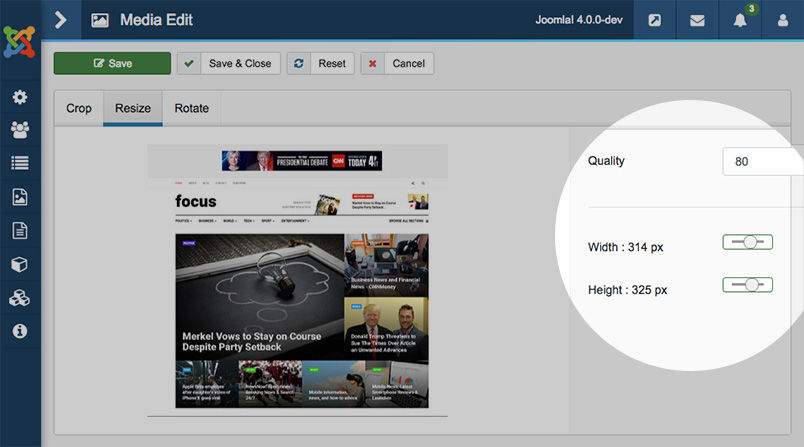Open notifications bell with 3 badge

coord(740,20)
